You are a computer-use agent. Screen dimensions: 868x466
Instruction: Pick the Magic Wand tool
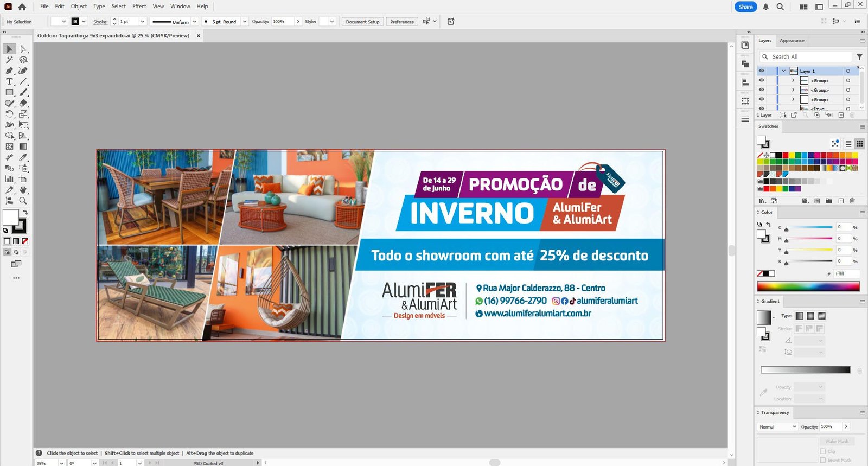click(9, 60)
